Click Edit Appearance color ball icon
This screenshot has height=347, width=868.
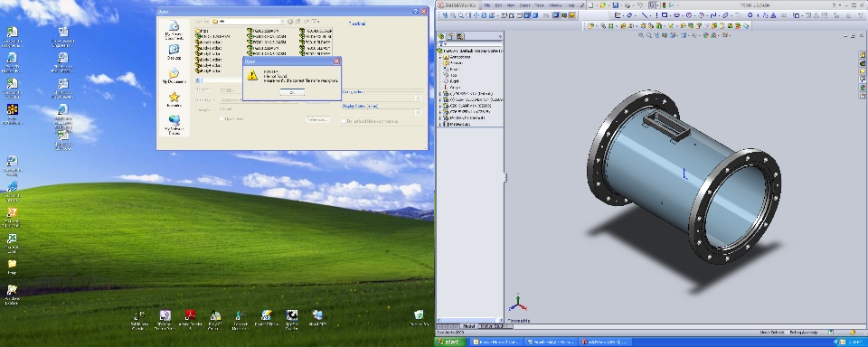(706, 35)
